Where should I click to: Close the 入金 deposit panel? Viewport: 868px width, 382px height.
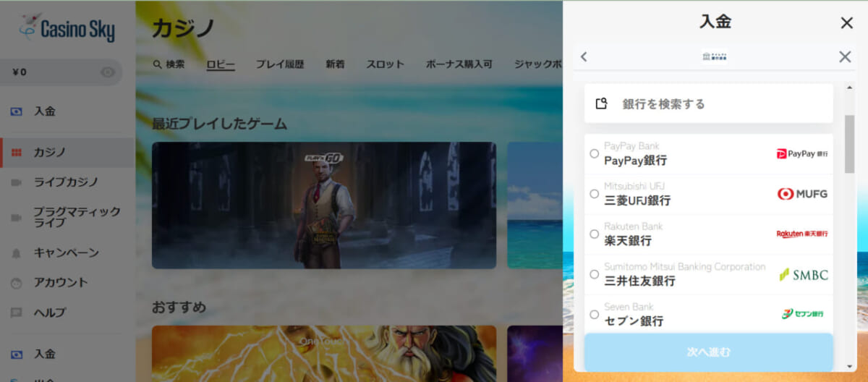click(x=847, y=23)
